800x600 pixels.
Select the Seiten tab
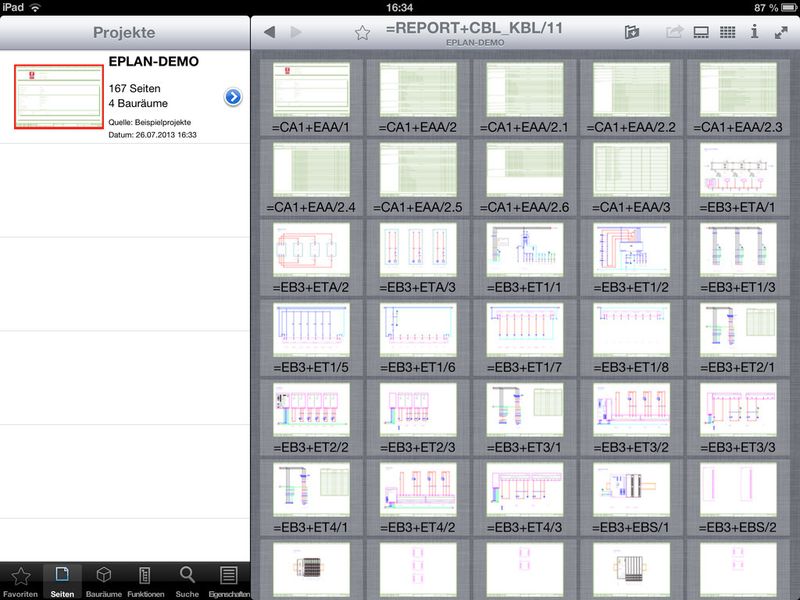pos(62,581)
